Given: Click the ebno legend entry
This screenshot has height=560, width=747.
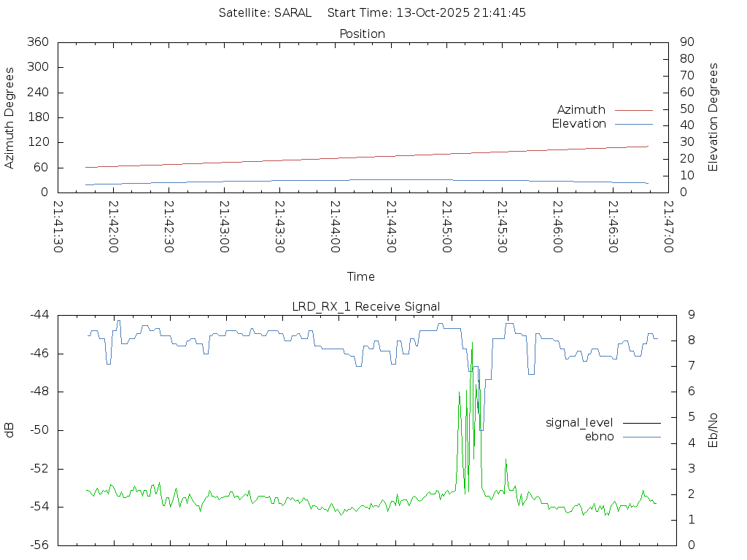Looking at the screenshot, I should coord(599,437).
